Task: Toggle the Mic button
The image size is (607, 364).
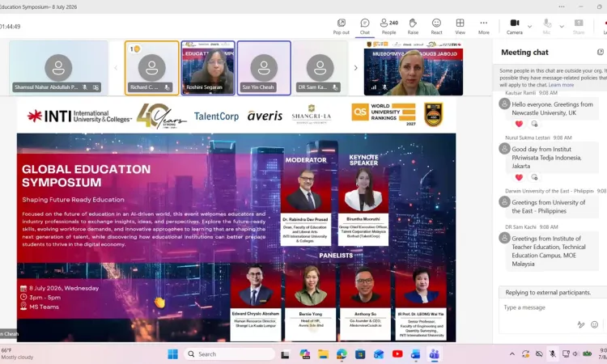Action: (x=546, y=27)
